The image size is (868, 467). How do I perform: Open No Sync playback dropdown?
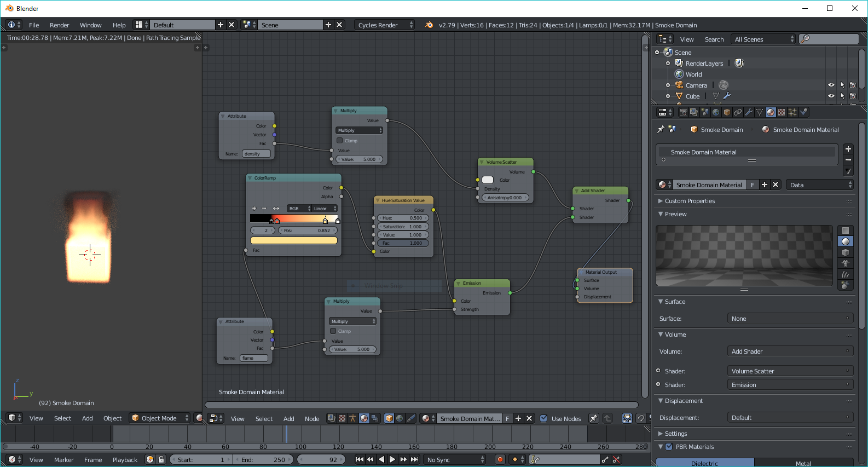tap(455, 459)
